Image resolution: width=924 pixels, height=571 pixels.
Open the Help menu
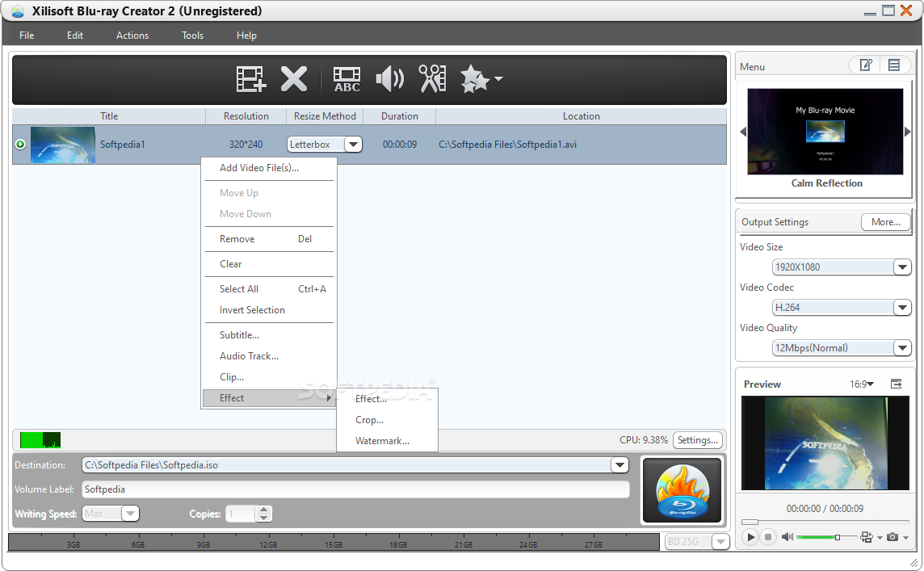(x=246, y=36)
